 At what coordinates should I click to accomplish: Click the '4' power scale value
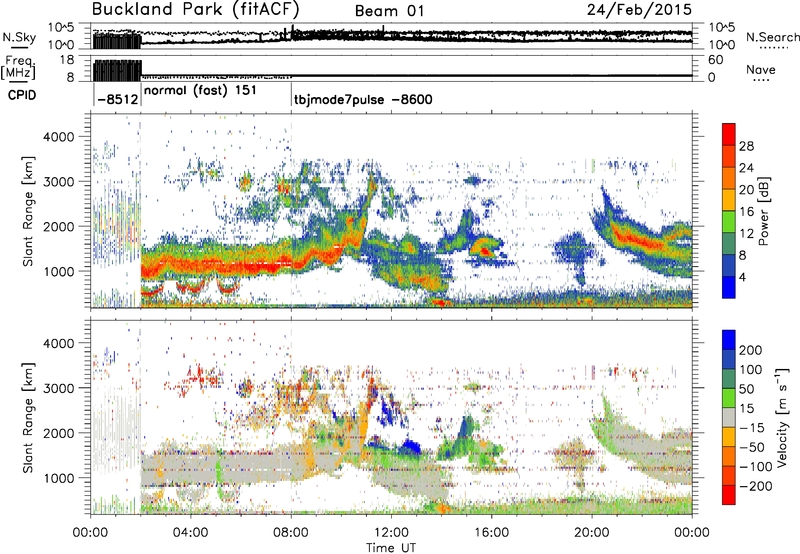tap(742, 277)
